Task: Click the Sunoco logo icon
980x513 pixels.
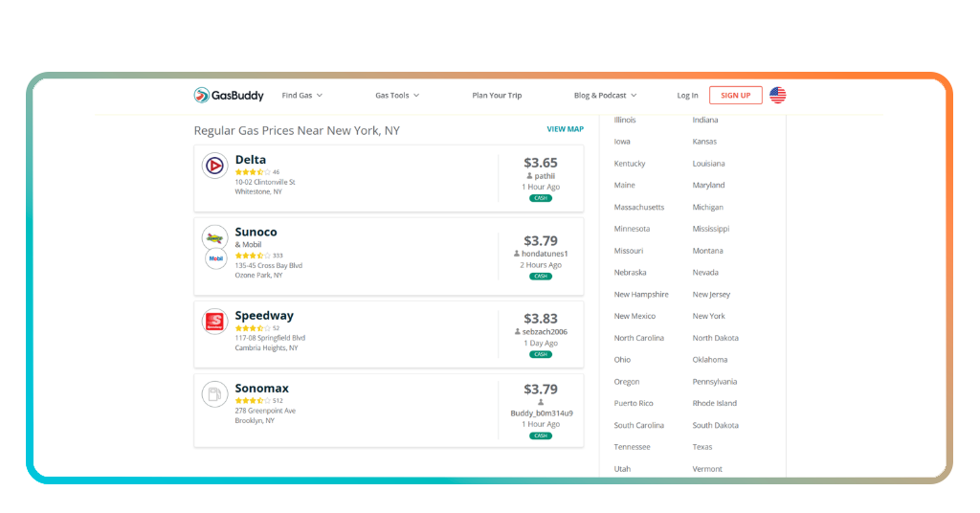Action: click(214, 237)
